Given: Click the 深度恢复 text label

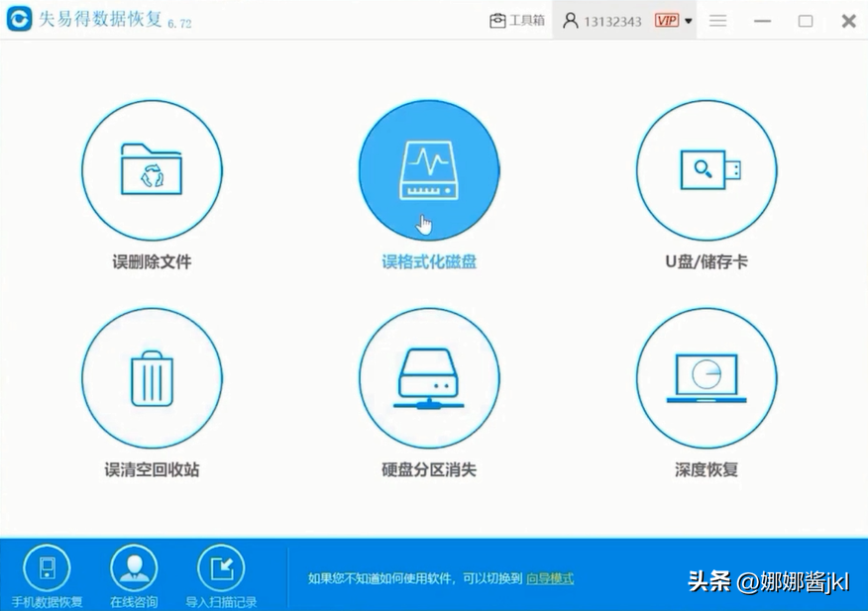Looking at the screenshot, I should (706, 469).
